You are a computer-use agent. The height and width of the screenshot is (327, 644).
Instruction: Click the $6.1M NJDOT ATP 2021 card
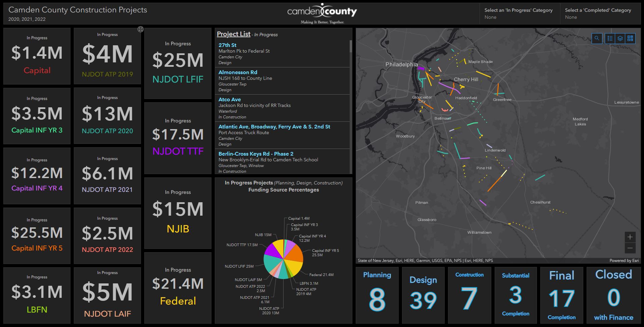click(107, 176)
